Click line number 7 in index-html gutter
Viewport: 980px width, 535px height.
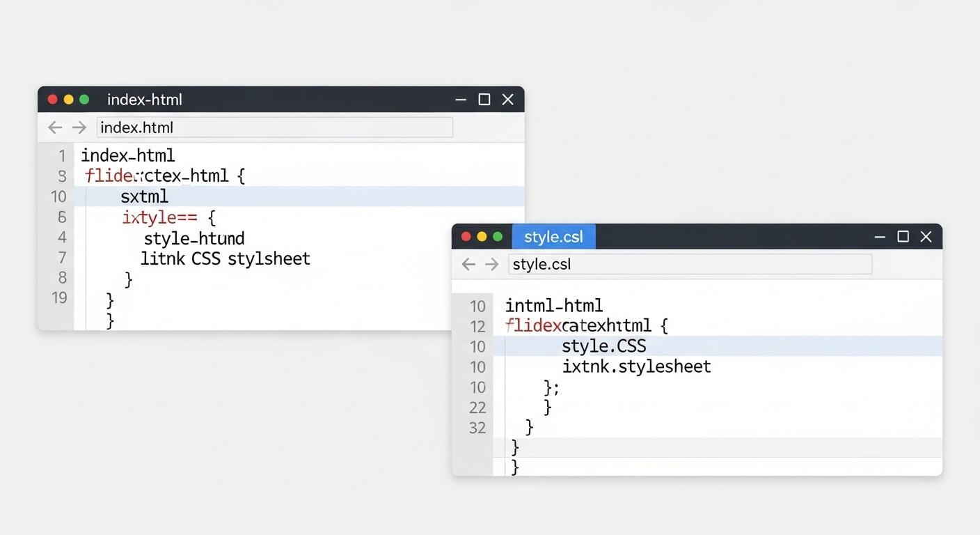point(62,258)
